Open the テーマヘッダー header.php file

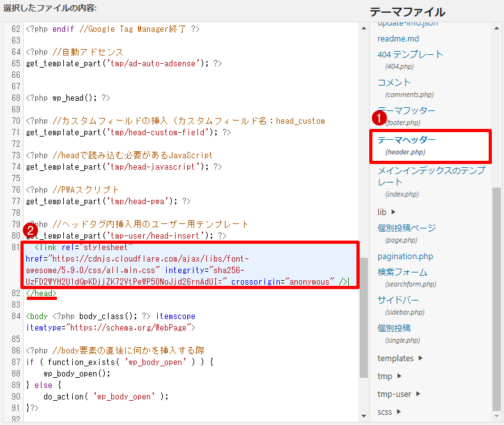(x=406, y=140)
